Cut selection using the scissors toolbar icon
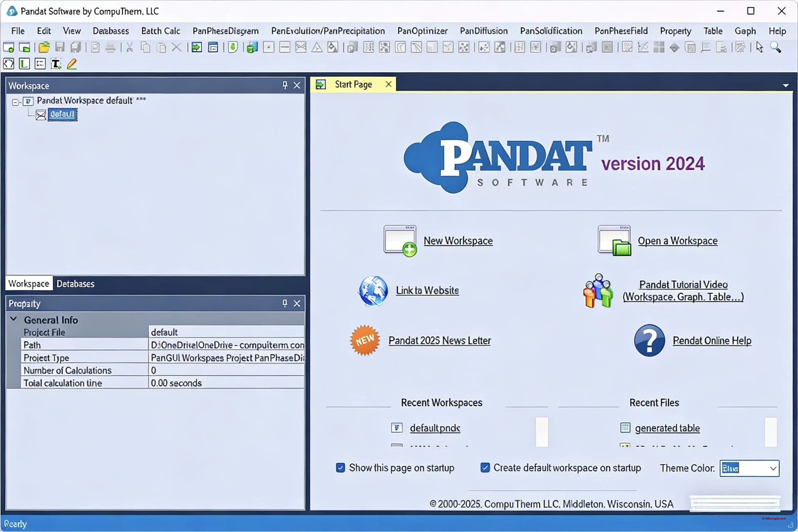Screen dimensions: 798x532 point(129,47)
